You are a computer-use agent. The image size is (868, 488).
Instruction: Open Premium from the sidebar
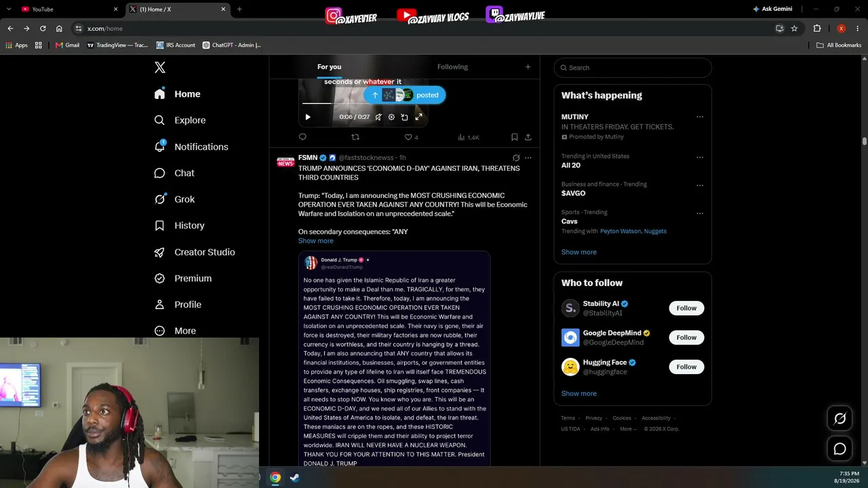click(183, 279)
